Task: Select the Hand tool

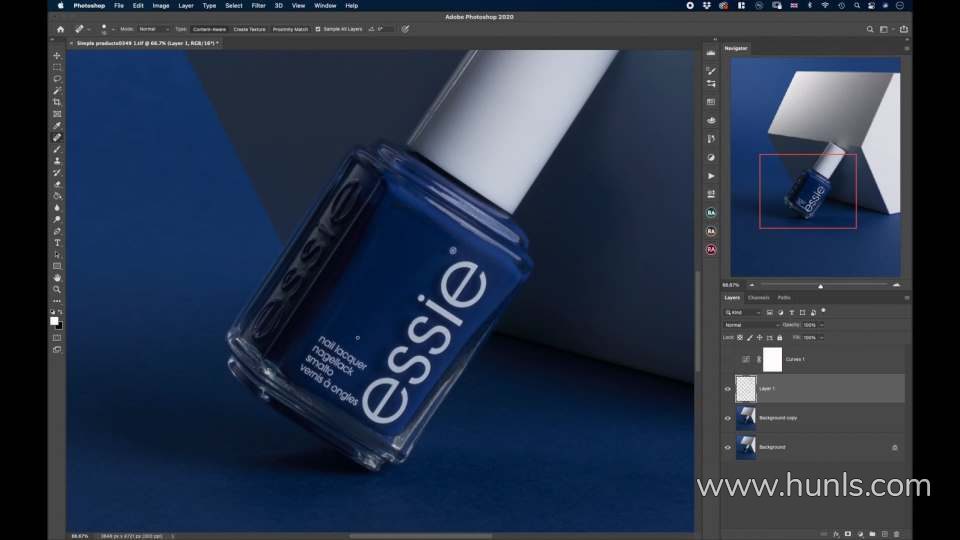Action: tap(57, 277)
